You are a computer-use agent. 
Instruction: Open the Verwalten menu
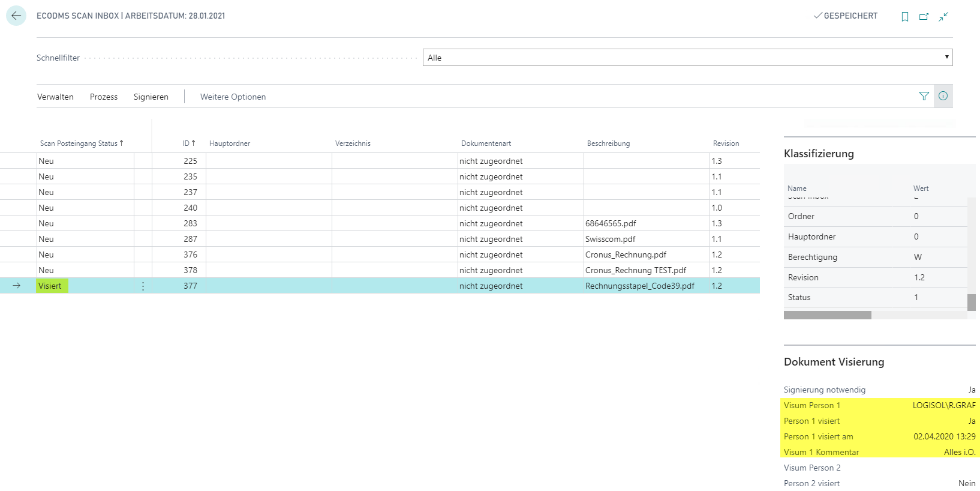55,97
